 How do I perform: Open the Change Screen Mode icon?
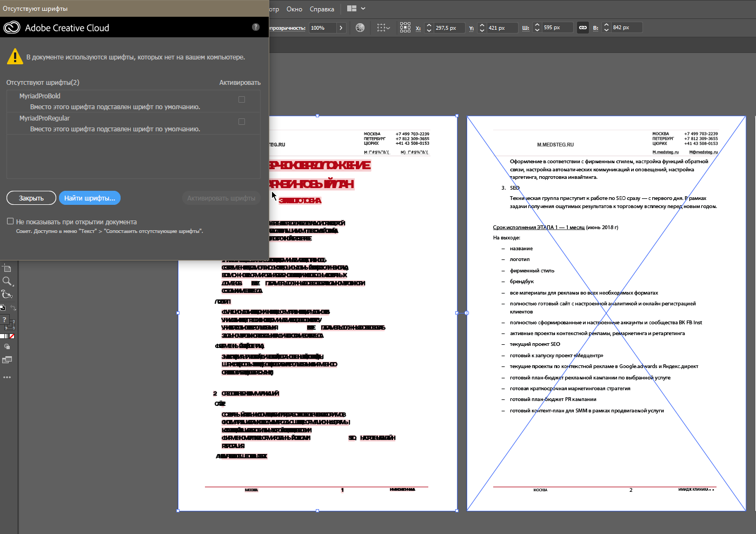click(x=7, y=360)
